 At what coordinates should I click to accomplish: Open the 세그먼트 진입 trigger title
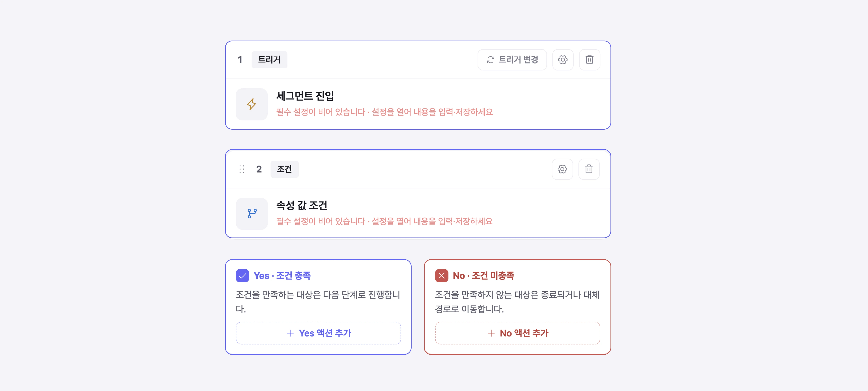tap(305, 96)
